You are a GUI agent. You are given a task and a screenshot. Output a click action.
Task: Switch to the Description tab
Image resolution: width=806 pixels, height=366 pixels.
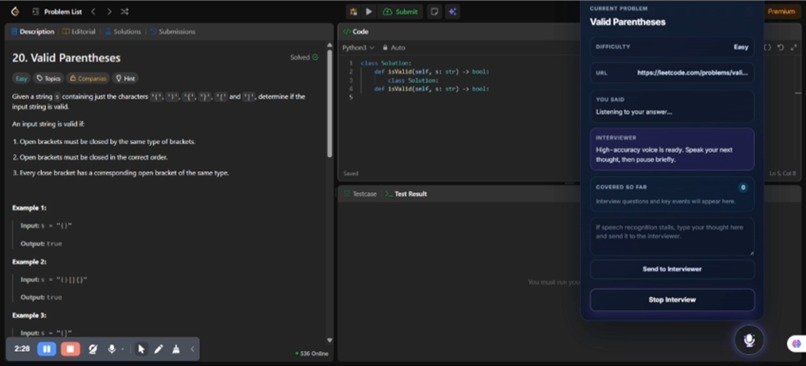pyautogui.click(x=32, y=32)
